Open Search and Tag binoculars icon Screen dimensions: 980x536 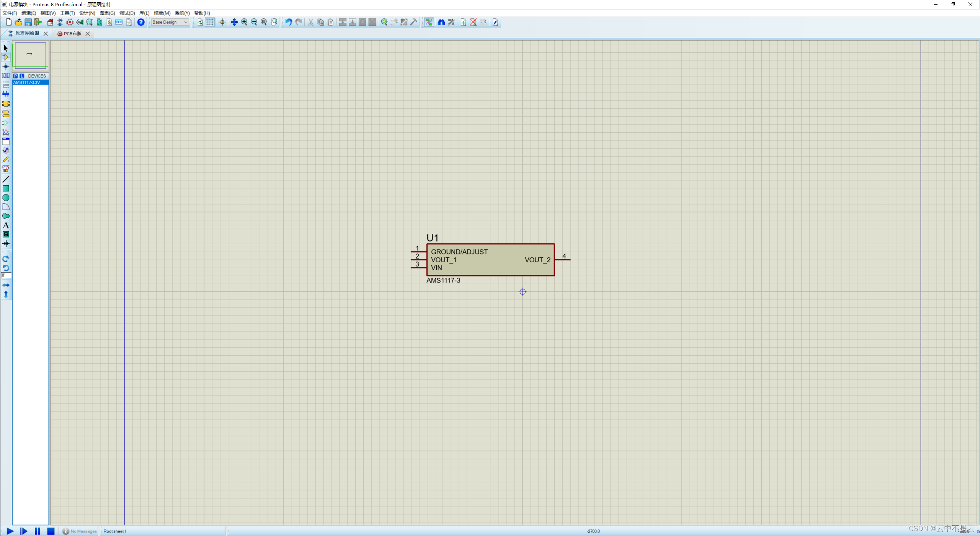click(x=441, y=22)
